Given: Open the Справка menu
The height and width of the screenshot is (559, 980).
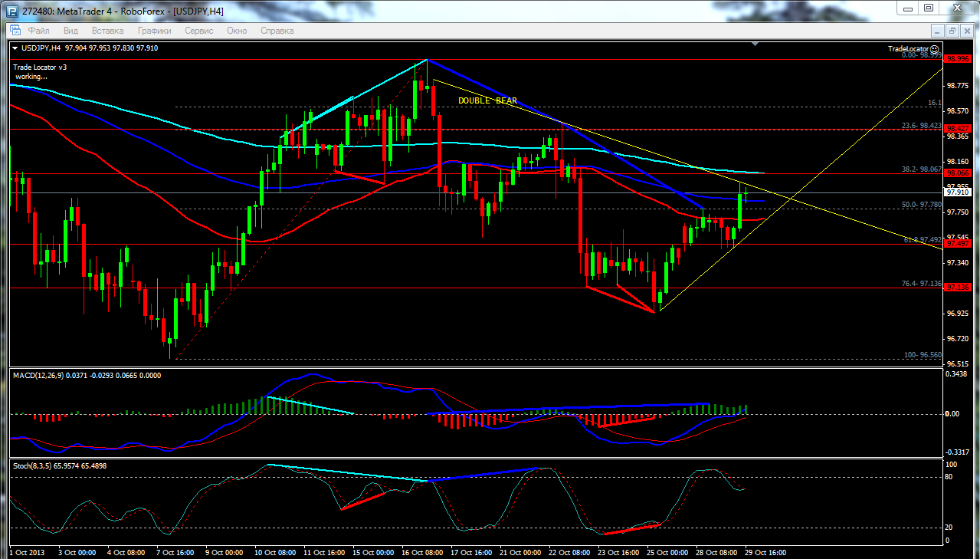Looking at the screenshot, I should pos(277,31).
